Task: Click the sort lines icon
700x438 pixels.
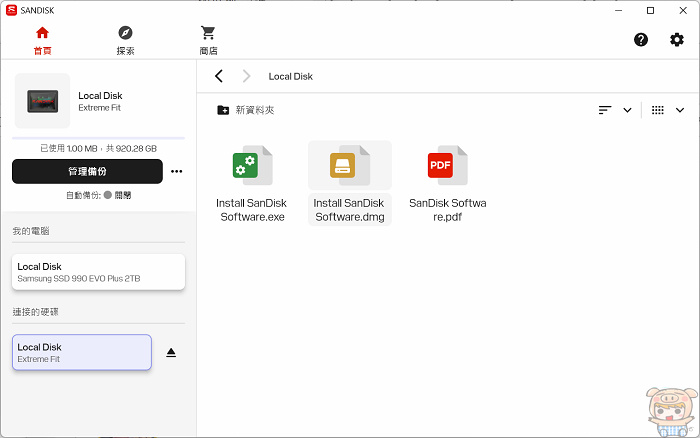Action: pos(605,110)
